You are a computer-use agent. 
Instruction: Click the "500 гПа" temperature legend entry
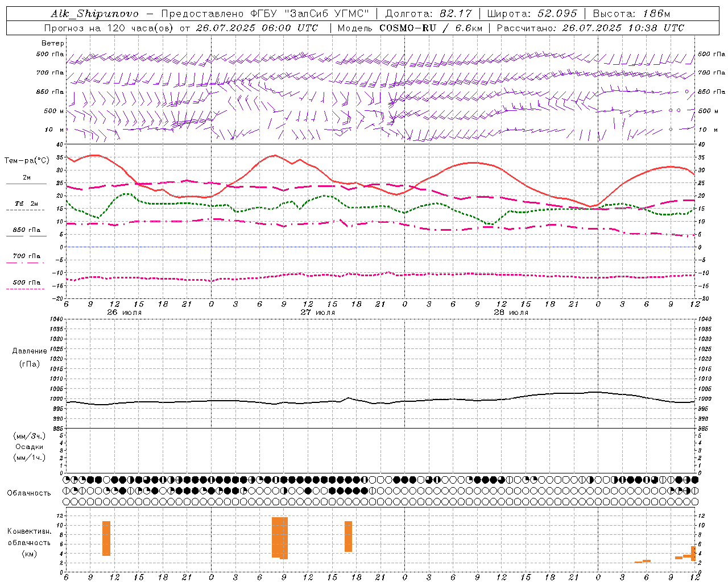pyautogui.click(x=27, y=282)
